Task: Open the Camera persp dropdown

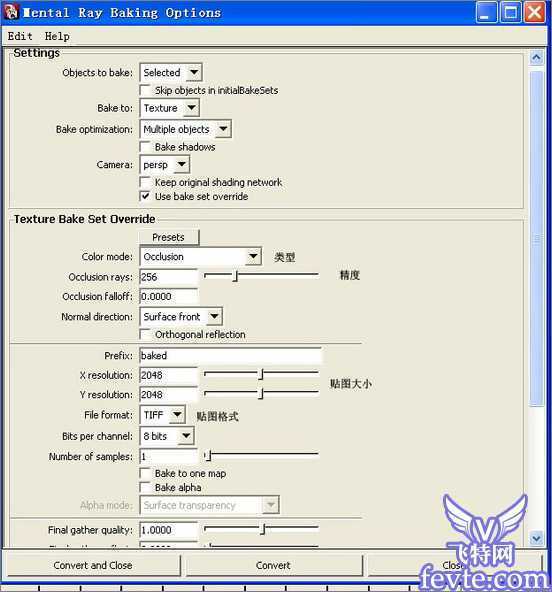Action: pos(165,165)
